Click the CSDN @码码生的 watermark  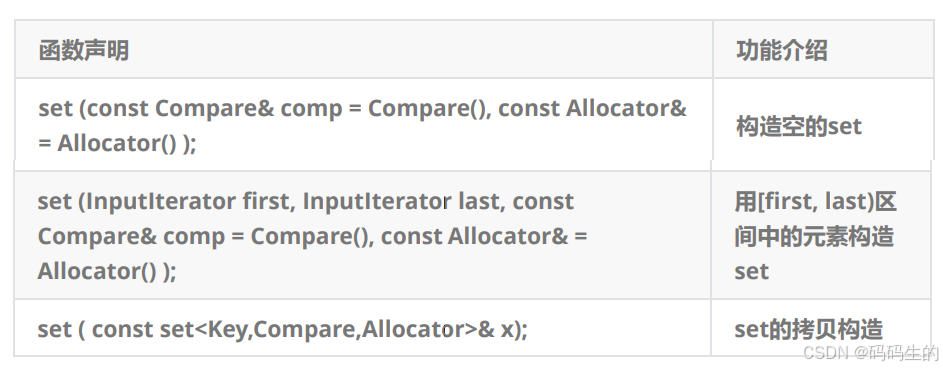pos(870,352)
